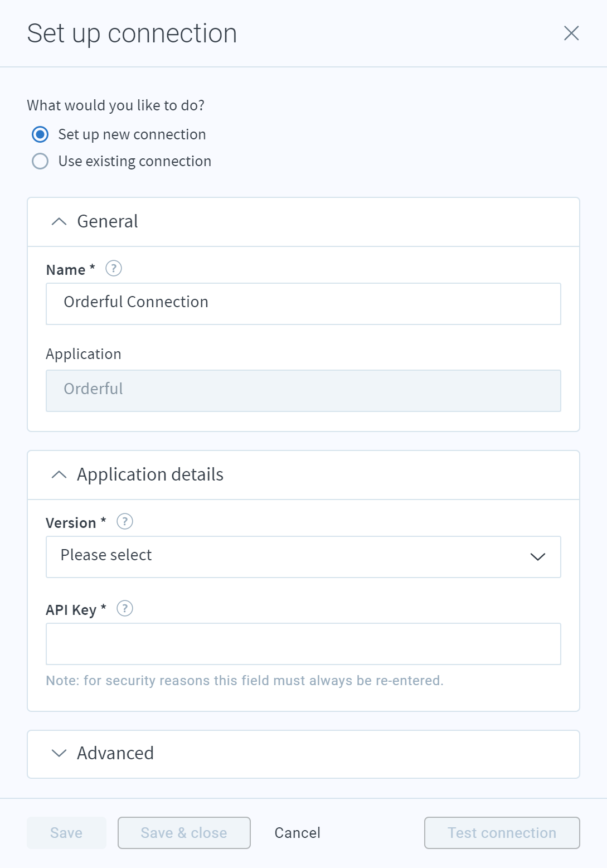Click the API Key help icon
This screenshot has width=607, height=868.
pyautogui.click(x=125, y=608)
